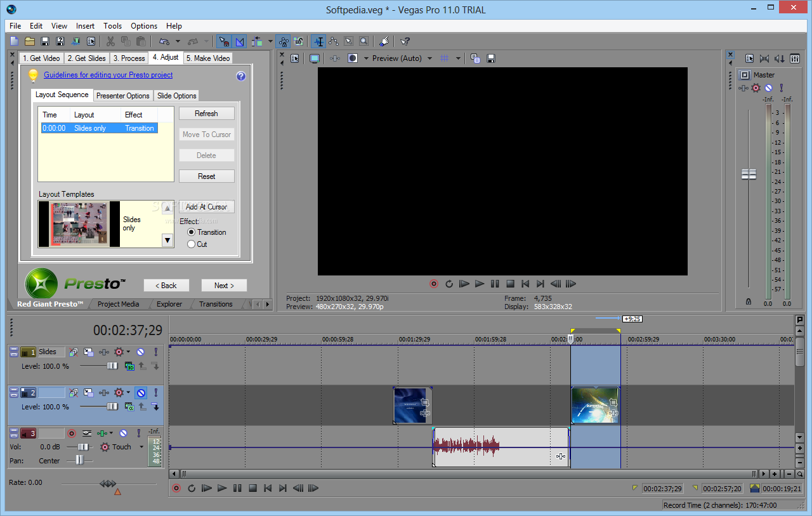812x516 pixels.
Task: Toggle mute on the Slides track
Action: [140, 352]
